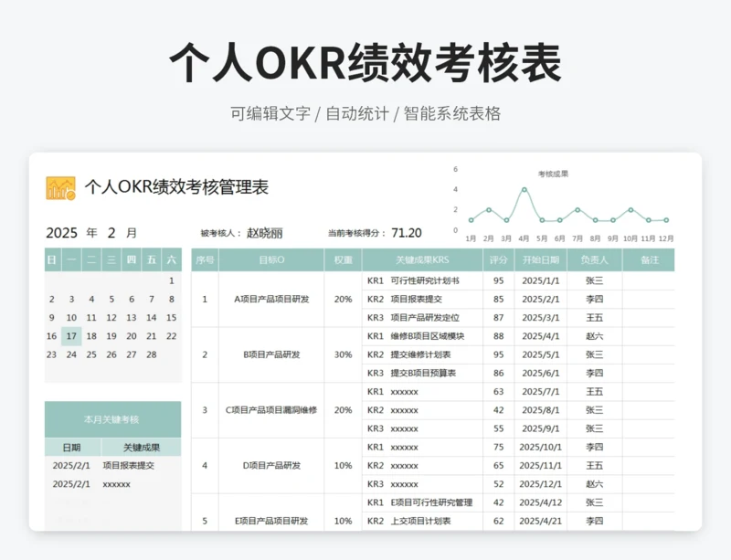Image resolution: width=731 pixels, height=560 pixels.
Task: Select key result 可行性研究计划书
Action: [425, 280]
